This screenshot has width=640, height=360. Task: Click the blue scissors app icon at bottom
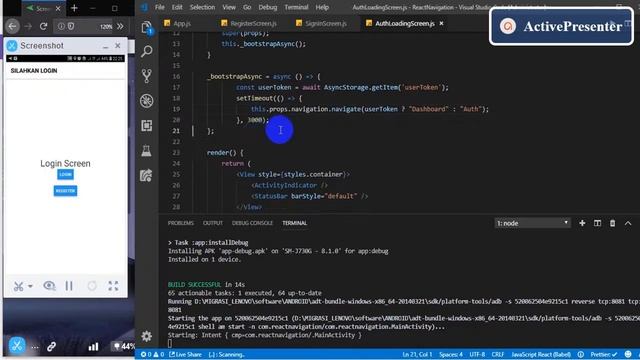(17, 345)
